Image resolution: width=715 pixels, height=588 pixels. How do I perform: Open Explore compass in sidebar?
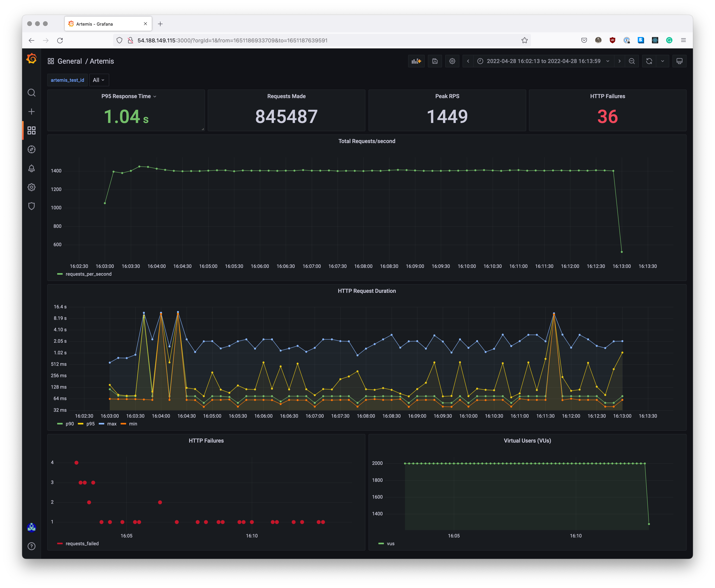(32, 149)
